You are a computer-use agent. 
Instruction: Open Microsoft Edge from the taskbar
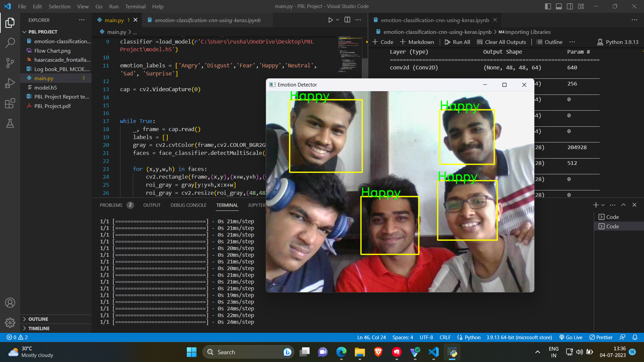tap(341, 352)
